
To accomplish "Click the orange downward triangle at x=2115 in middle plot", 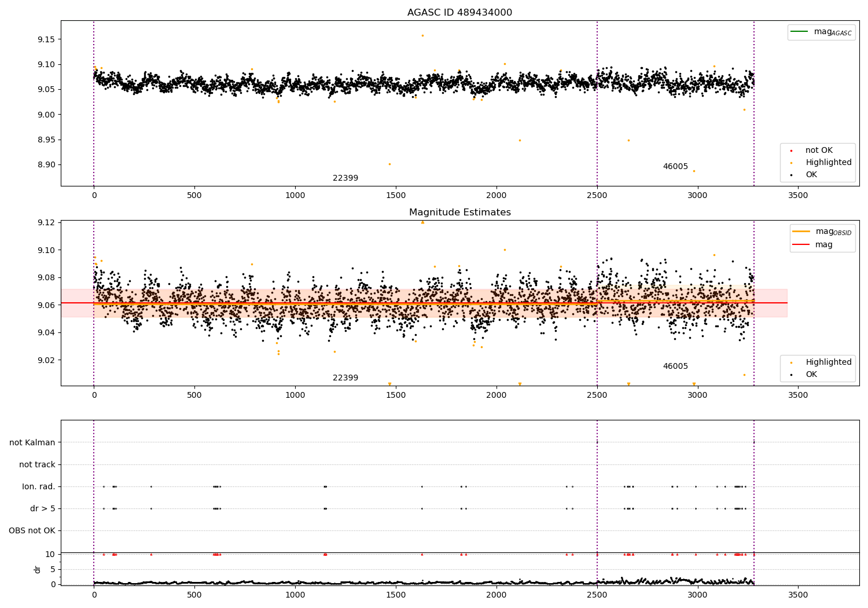I will [520, 384].
